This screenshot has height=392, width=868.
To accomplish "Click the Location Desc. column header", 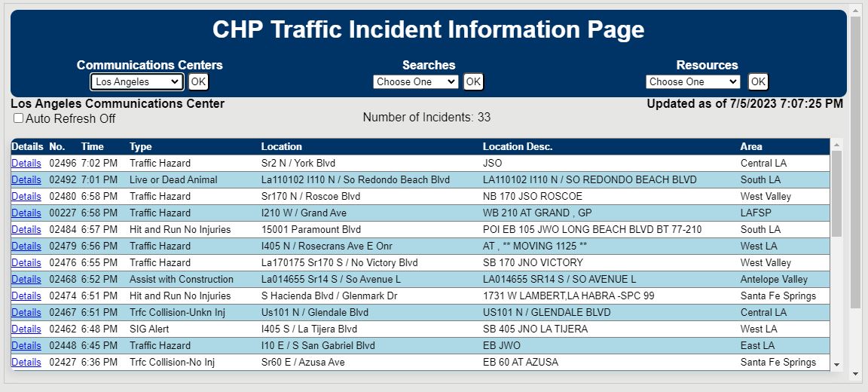I will click(x=518, y=147).
